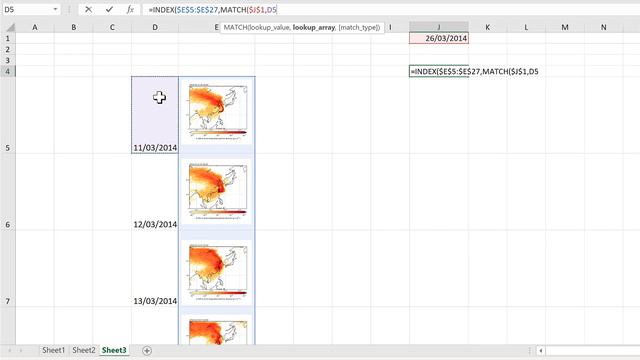Select cell D7 with date 13/03/2014

(155, 269)
